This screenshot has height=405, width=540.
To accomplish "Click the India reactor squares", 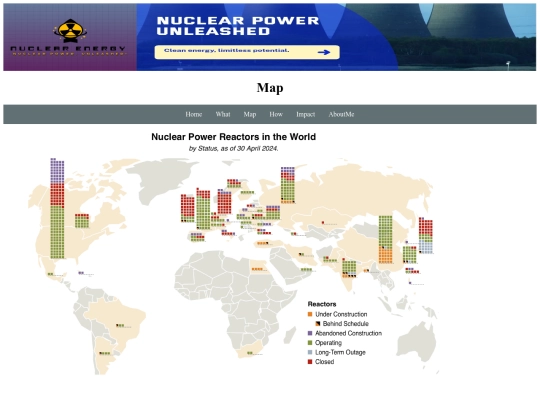I will 349,269.
